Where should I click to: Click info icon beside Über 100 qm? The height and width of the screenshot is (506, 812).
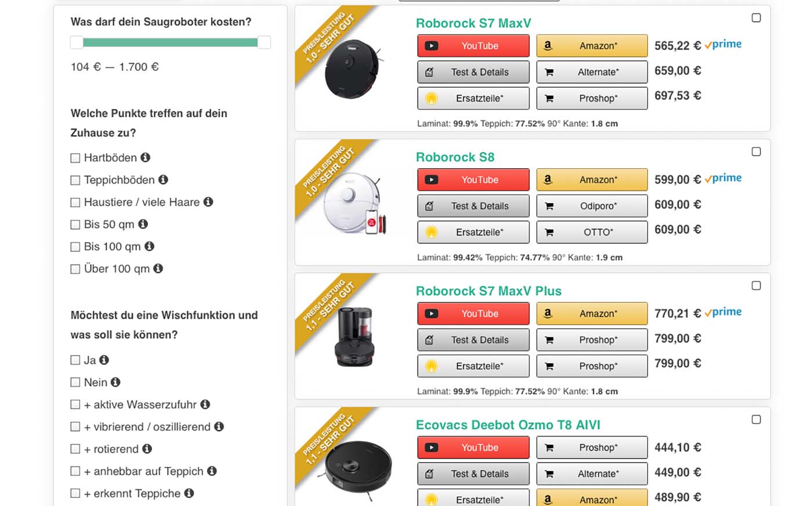tap(158, 269)
